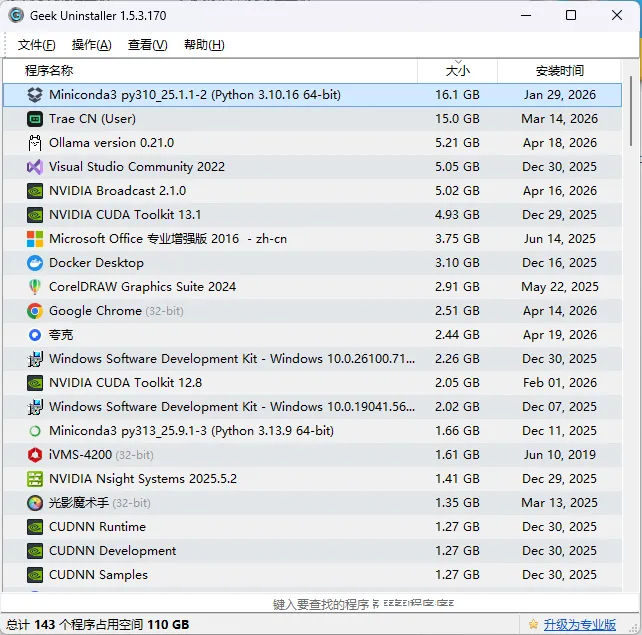This screenshot has height=635, width=642.
Task: Select CUDNN Runtime entry name
Action: (x=97, y=527)
